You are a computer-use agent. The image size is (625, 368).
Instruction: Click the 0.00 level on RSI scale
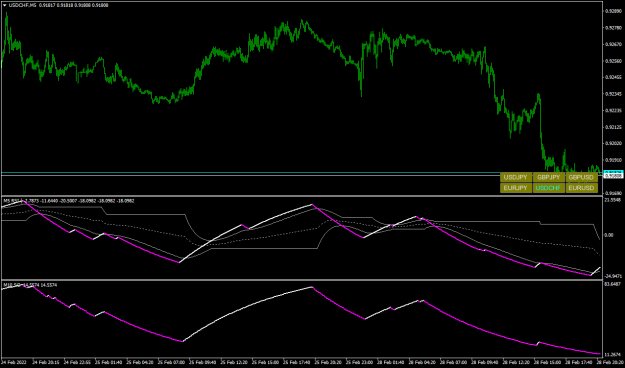[x=609, y=235]
